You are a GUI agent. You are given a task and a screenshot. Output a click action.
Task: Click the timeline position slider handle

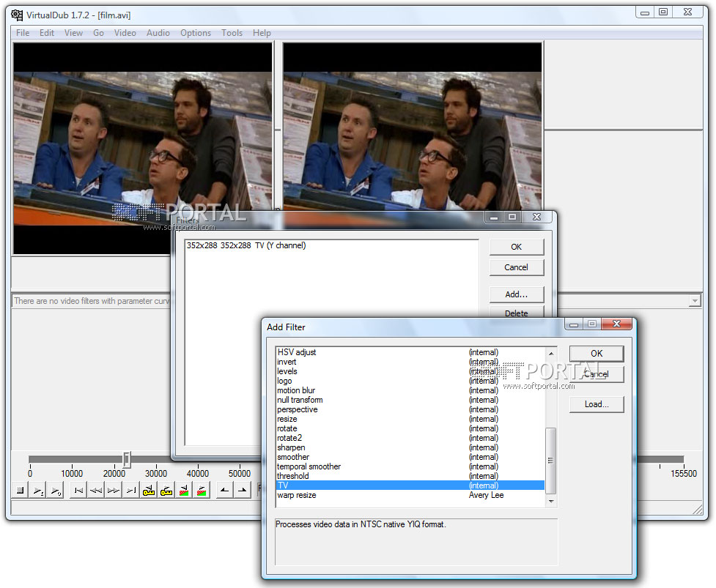click(127, 459)
